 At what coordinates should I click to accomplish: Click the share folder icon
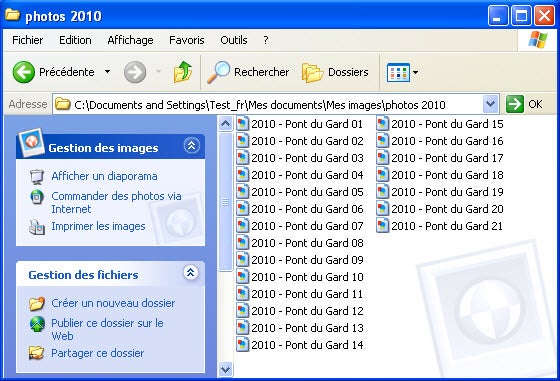point(37,353)
